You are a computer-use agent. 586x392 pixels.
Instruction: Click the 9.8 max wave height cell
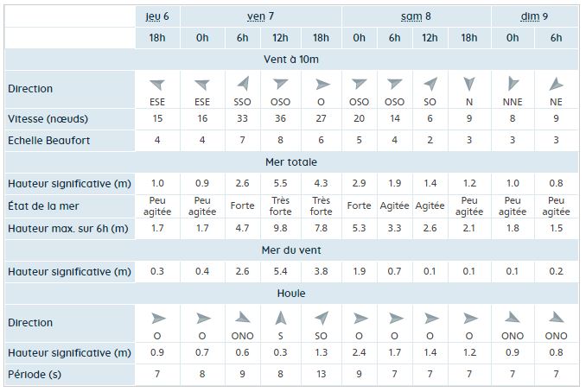(x=280, y=228)
